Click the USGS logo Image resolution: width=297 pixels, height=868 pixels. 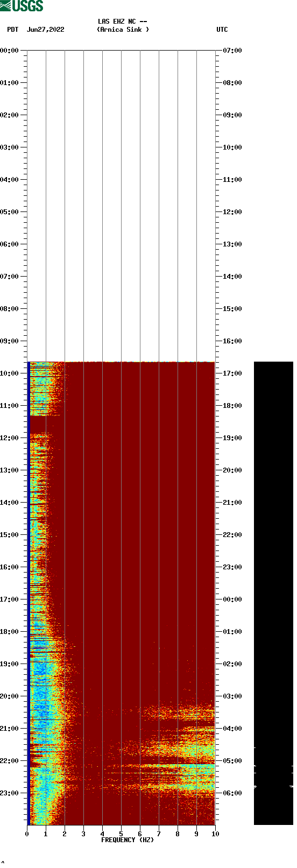pos(22,6)
